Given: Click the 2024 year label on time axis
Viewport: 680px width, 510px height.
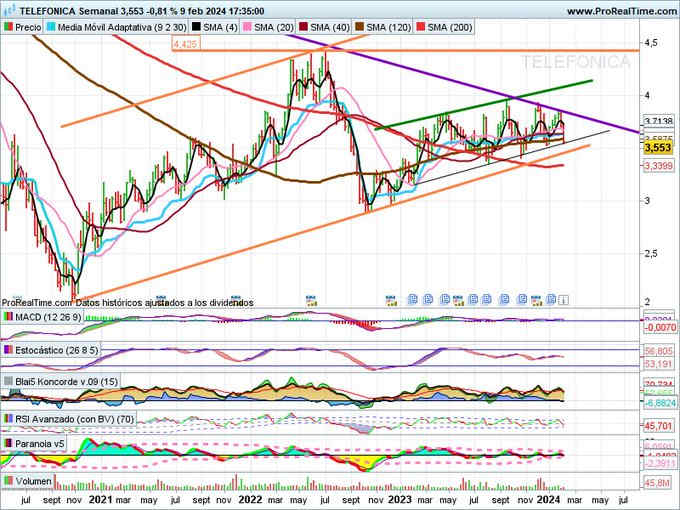Looking at the screenshot, I should [x=549, y=500].
